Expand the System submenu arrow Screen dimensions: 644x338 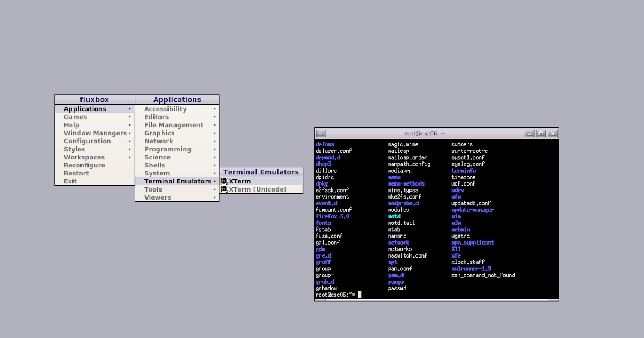(x=215, y=173)
